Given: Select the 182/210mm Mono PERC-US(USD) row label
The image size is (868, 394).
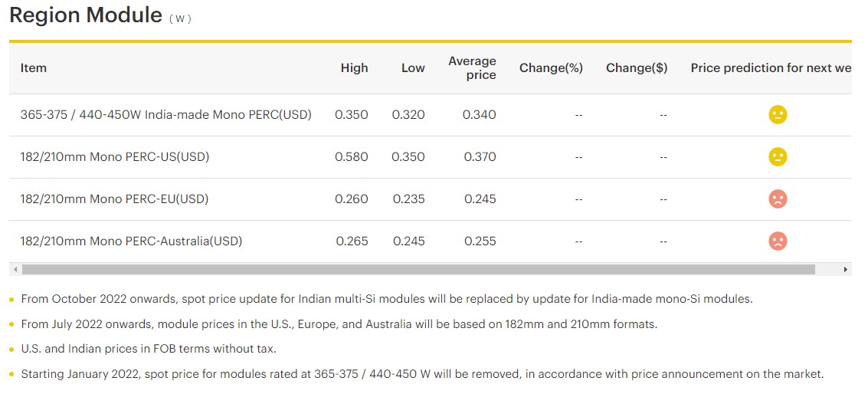Looking at the screenshot, I should pyautogui.click(x=115, y=157).
